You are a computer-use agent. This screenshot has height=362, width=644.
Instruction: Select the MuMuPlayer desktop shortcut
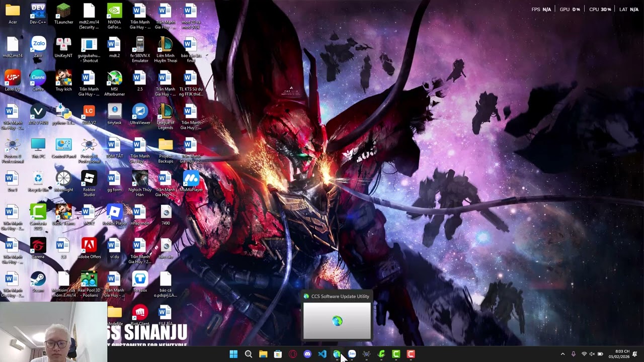pos(191,181)
